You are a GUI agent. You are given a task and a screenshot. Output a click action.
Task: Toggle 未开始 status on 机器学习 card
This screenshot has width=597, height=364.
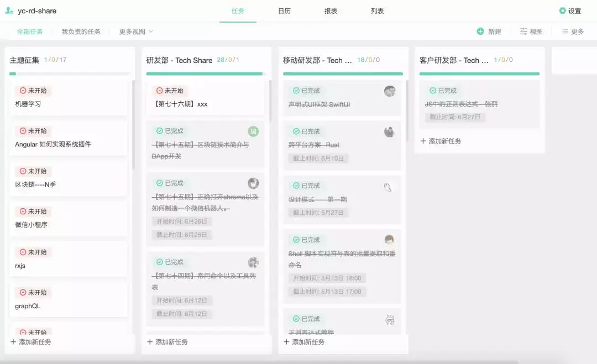(x=33, y=91)
